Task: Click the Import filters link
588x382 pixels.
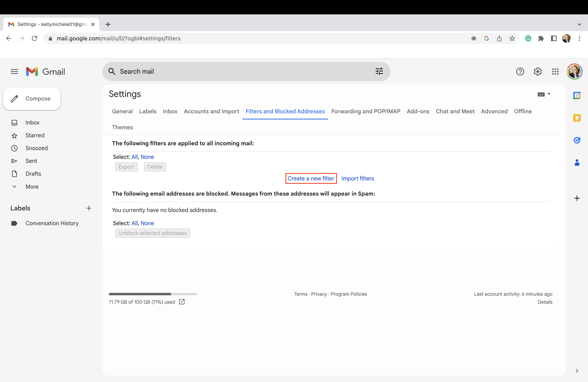Action: [x=358, y=178]
